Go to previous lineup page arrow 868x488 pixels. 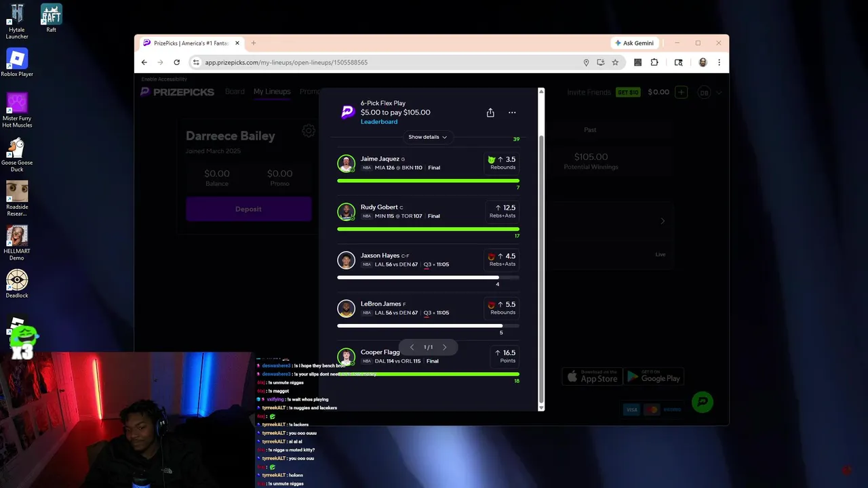(412, 347)
